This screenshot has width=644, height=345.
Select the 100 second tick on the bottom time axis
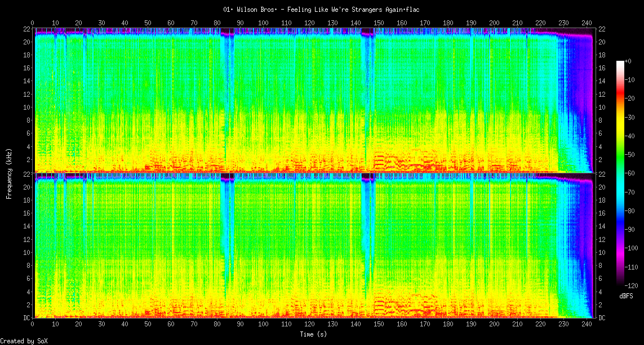(264, 325)
